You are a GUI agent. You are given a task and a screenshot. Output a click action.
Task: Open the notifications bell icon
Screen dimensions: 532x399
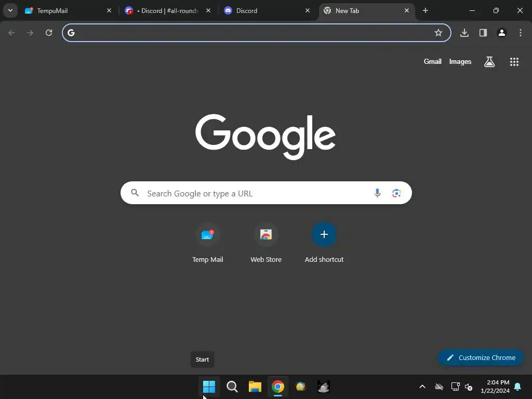(518, 387)
